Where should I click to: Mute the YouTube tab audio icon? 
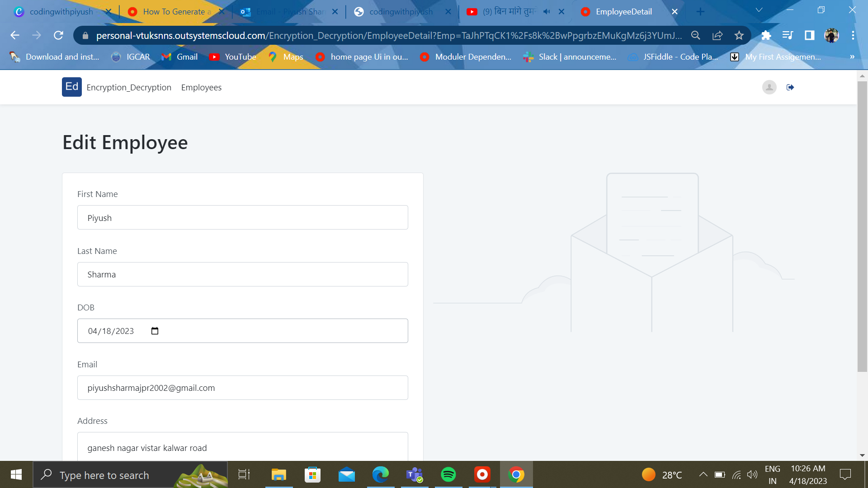547,12
